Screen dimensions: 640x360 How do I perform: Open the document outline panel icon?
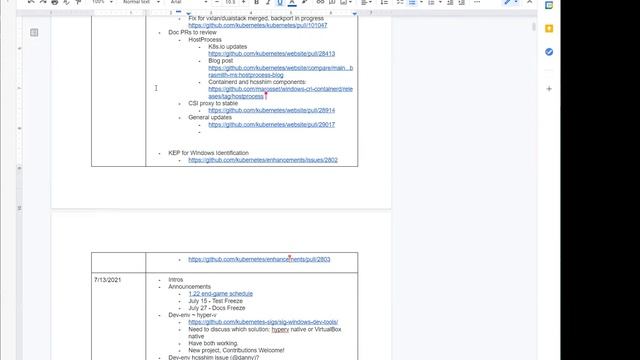pyautogui.click(x=34, y=33)
